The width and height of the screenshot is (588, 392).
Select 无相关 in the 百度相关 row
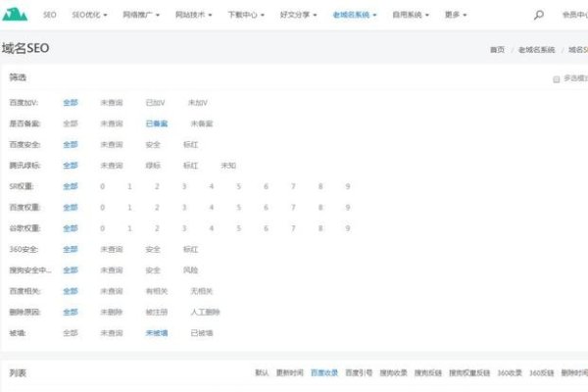pyautogui.click(x=202, y=291)
